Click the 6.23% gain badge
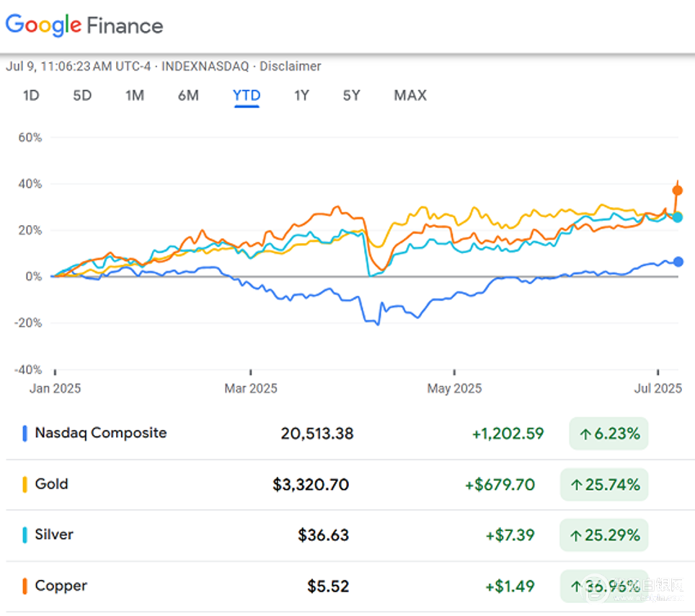Screen dimensions: 695x616 pyautogui.click(x=608, y=434)
